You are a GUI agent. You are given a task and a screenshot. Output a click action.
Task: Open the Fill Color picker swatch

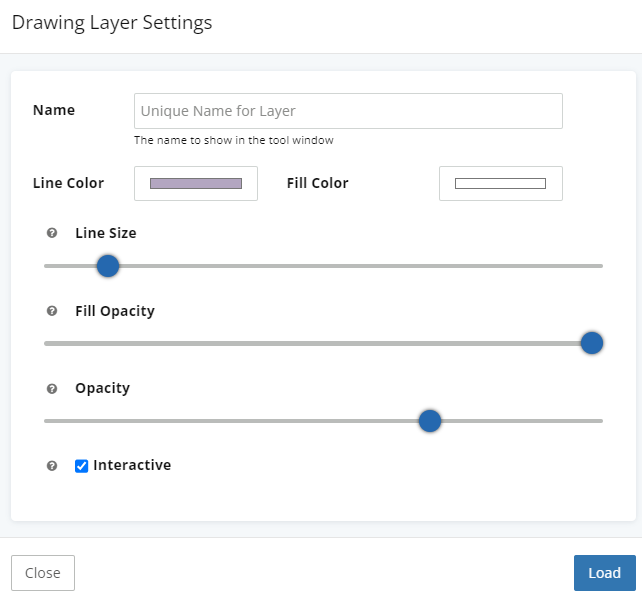[x=500, y=183]
